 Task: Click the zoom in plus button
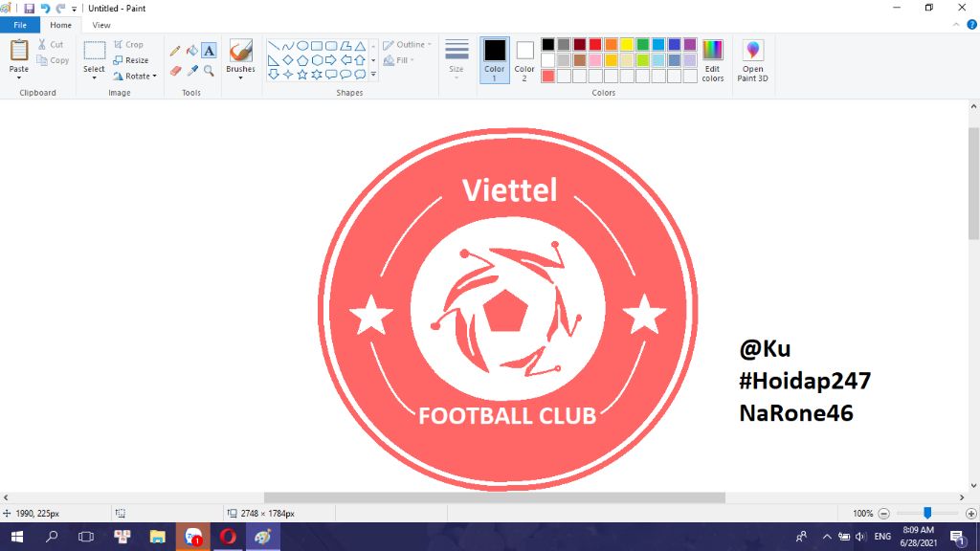(x=970, y=514)
